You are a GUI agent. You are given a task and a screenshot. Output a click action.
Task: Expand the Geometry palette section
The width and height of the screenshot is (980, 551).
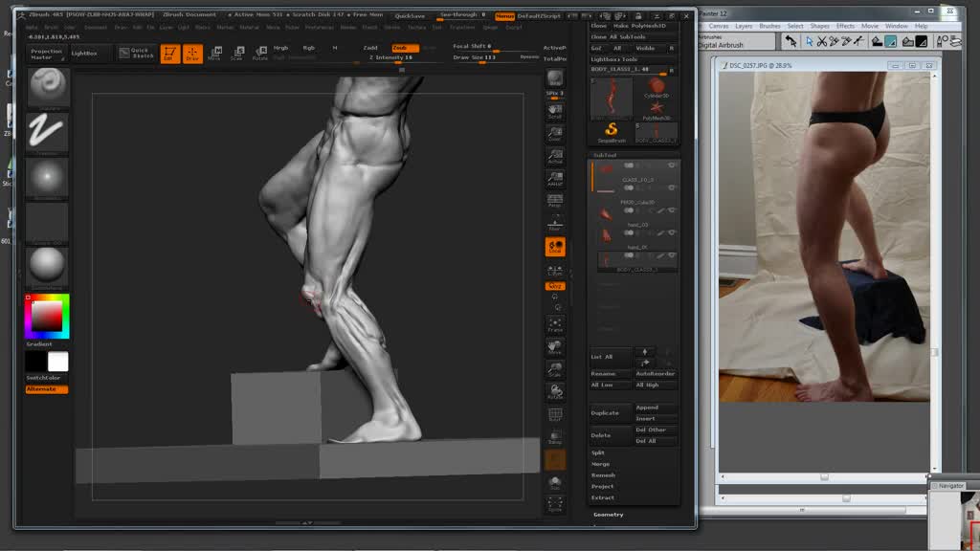click(x=608, y=515)
